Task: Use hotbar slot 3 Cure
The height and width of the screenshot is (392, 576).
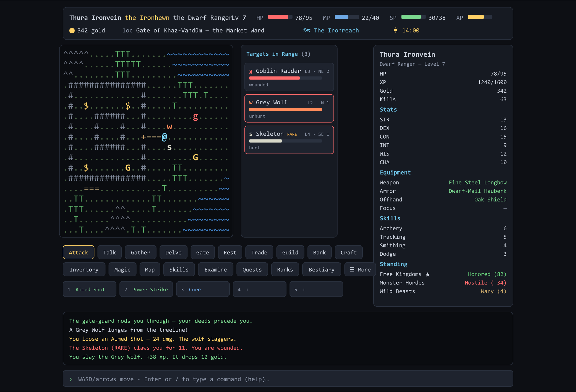Action: pyautogui.click(x=203, y=289)
